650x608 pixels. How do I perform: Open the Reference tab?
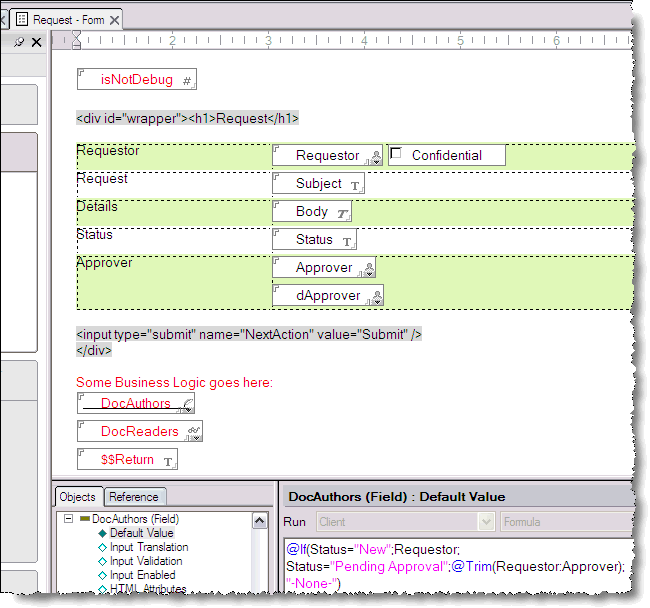tap(134, 497)
